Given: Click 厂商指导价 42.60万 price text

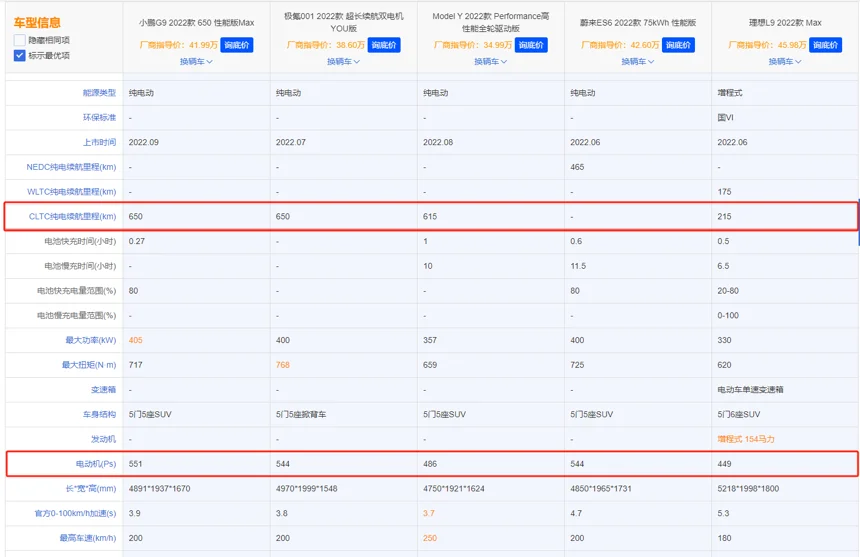Looking at the screenshot, I should [x=620, y=45].
